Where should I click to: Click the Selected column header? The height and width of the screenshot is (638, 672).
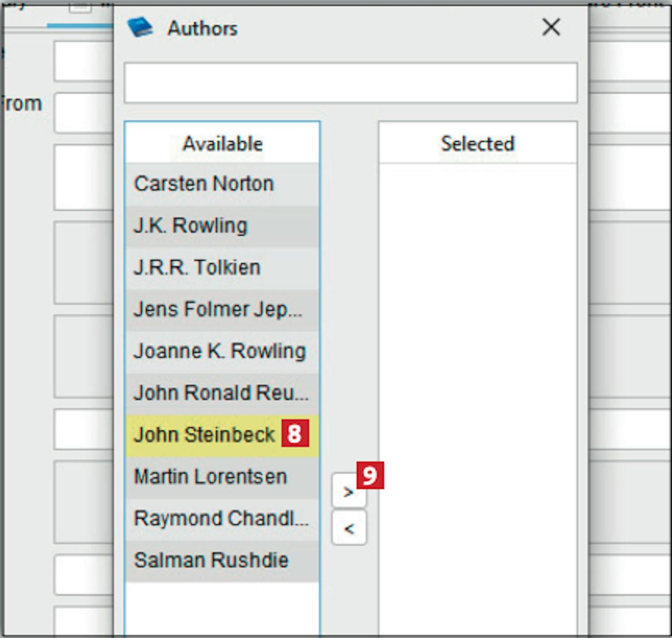478,144
